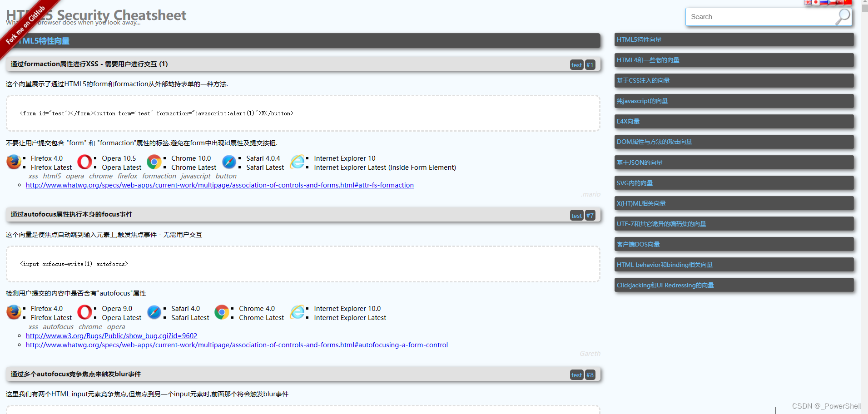Open the E4X向量 sidebar category
Image resolution: width=868 pixels, height=414 pixels.
(734, 121)
